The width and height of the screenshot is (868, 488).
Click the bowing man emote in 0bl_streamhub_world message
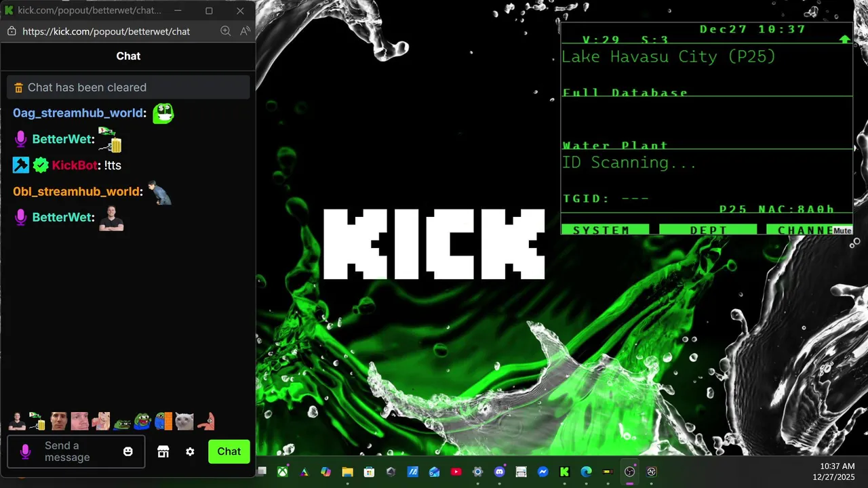[160, 192]
